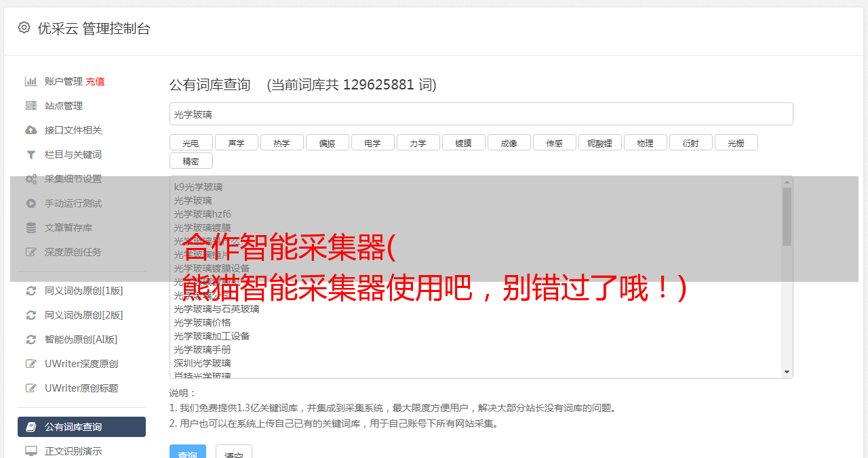Click the keyword search input field
The width and height of the screenshot is (868, 458).
[481, 114]
